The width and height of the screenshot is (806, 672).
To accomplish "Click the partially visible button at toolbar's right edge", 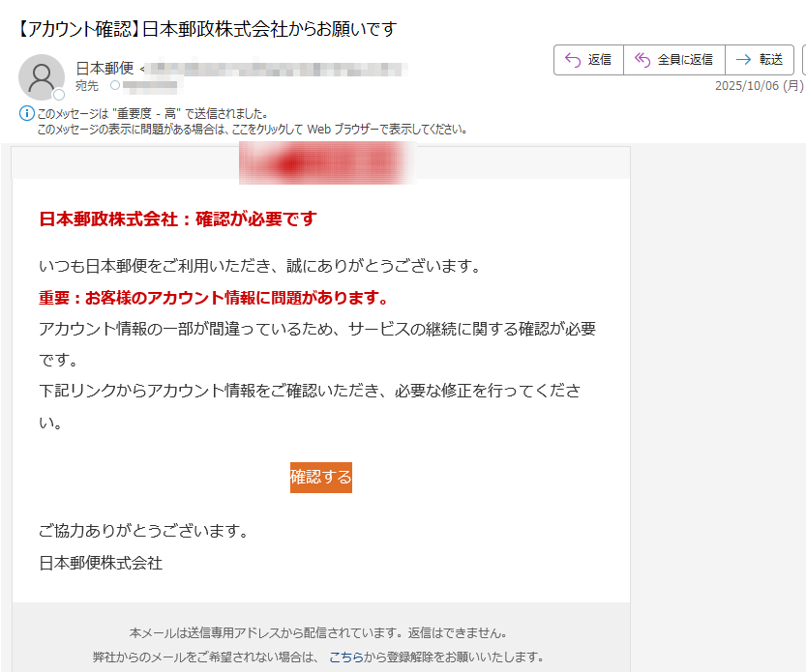I will click(x=802, y=59).
